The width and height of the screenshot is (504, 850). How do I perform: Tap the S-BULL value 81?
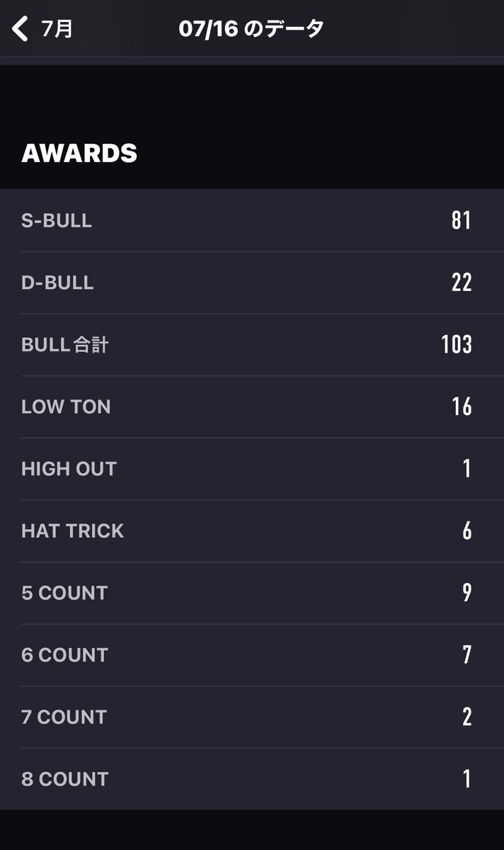(x=461, y=220)
